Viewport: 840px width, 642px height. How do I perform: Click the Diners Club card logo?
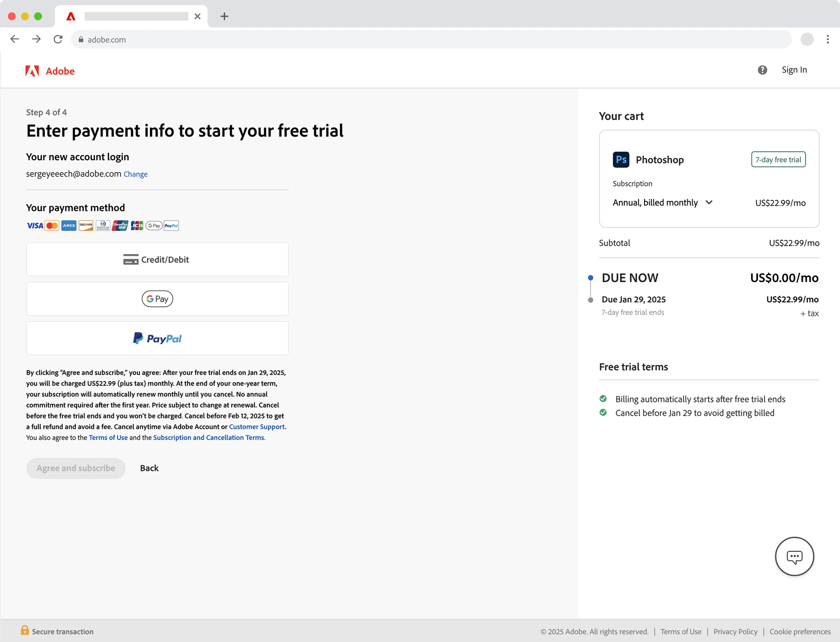(103, 226)
